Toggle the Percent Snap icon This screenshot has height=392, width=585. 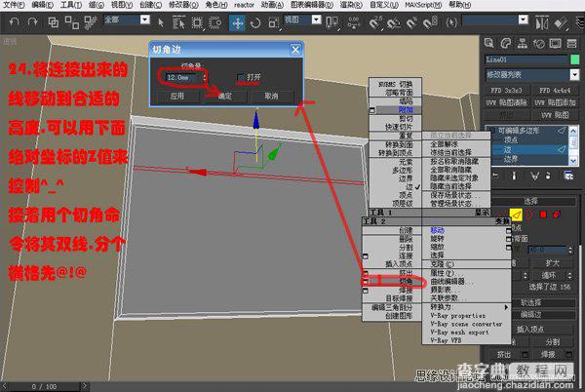(411, 23)
